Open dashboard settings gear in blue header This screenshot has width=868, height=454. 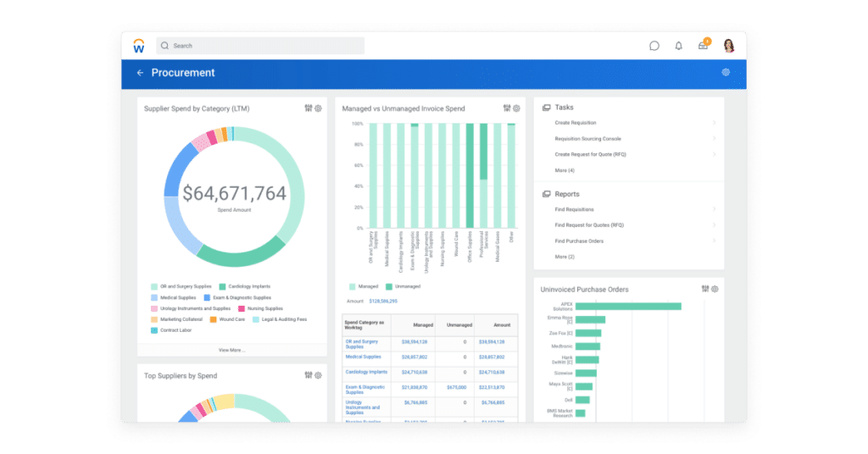[726, 73]
